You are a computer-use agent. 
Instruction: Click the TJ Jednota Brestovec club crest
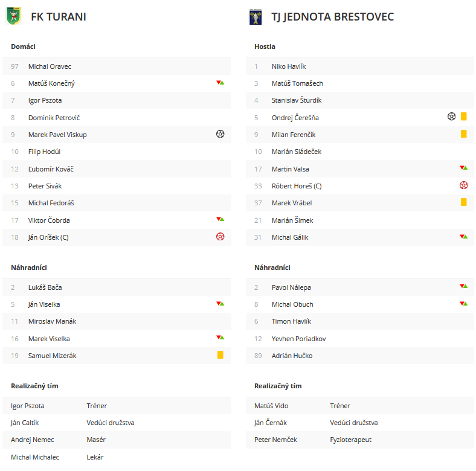click(x=256, y=17)
